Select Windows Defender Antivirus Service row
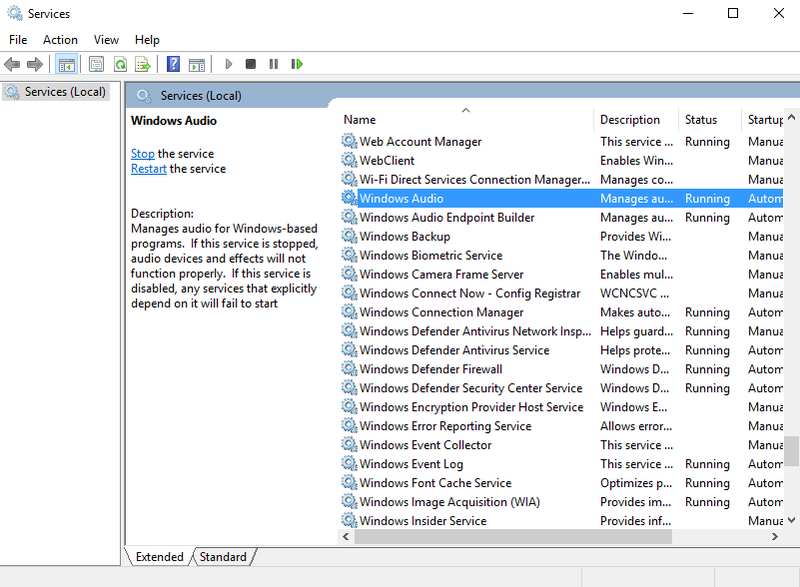This screenshot has width=800, height=587. (561, 350)
